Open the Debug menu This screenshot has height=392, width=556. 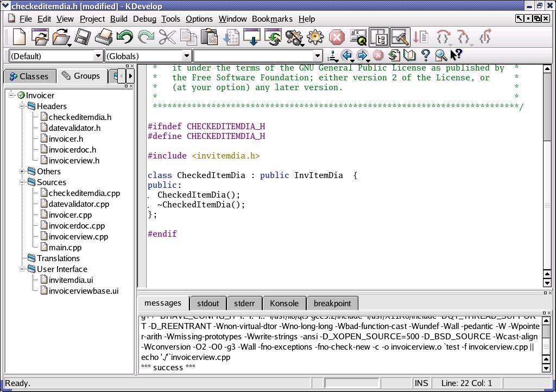(144, 19)
